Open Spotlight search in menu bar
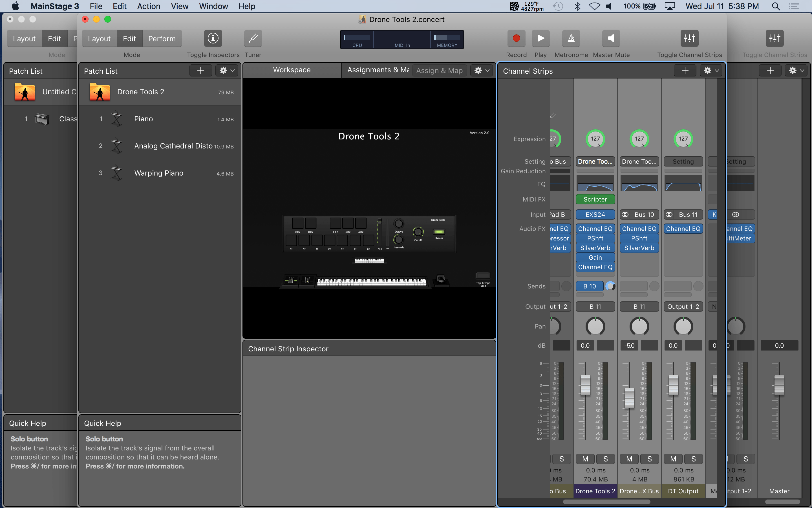 point(775,6)
